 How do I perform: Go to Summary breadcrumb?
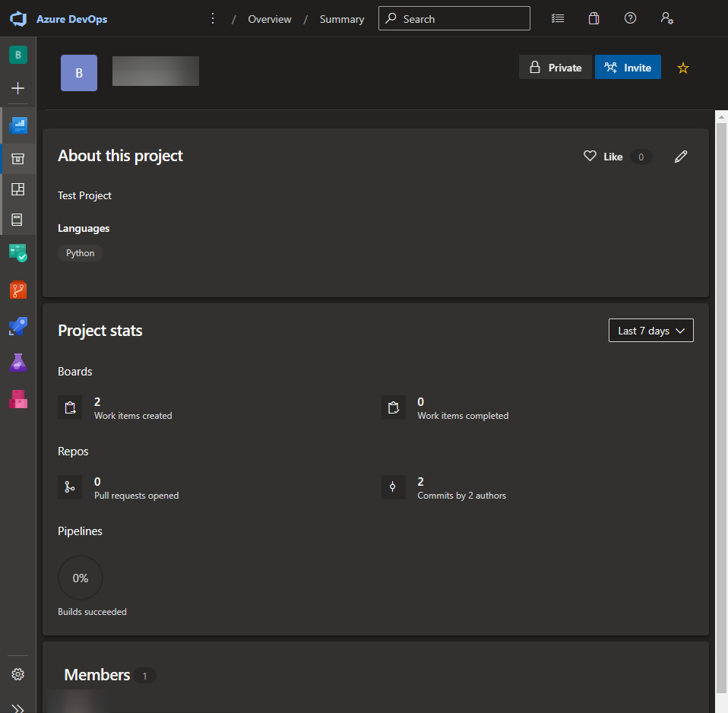point(342,19)
